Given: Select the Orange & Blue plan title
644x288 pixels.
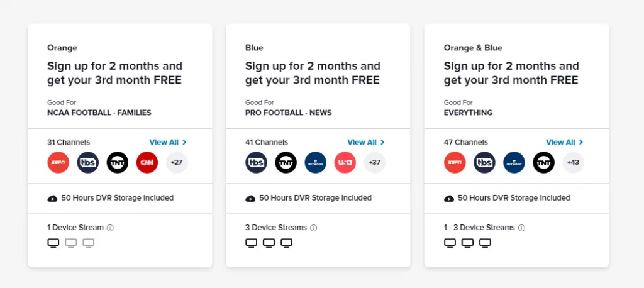Looking at the screenshot, I should (473, 48).
